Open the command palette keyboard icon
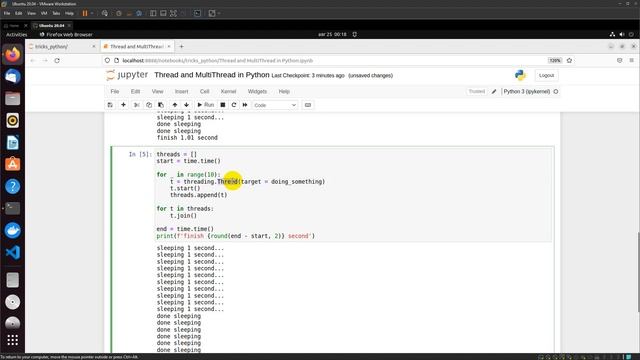The height and width of the screenshot is (360, 640). (x=308, y=105)
